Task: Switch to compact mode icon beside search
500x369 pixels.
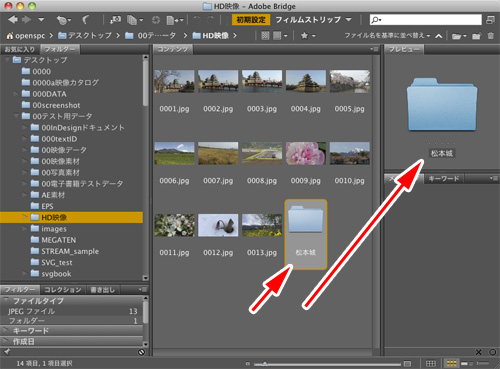Action: click(490, 20)
